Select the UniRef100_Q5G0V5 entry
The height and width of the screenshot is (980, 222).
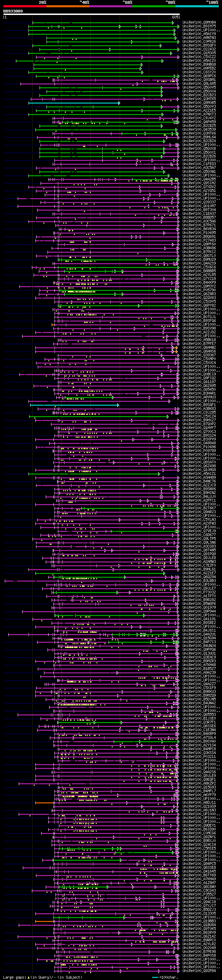pyautogui.click(x=199, y=87)
